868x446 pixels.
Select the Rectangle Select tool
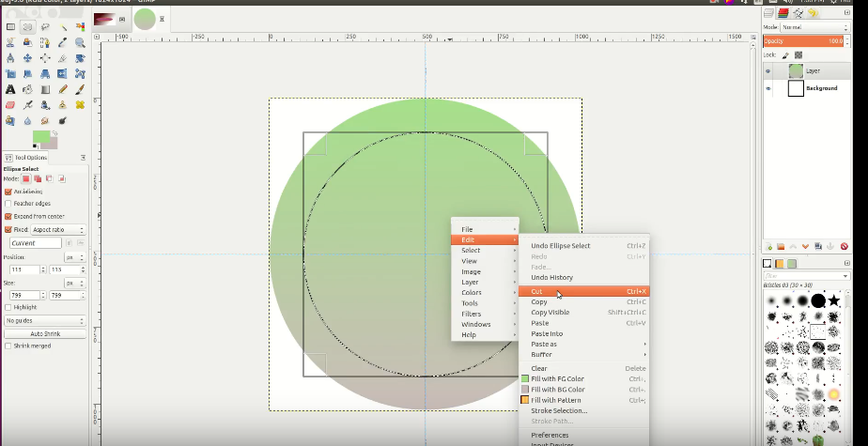click(x=10, y=26)
